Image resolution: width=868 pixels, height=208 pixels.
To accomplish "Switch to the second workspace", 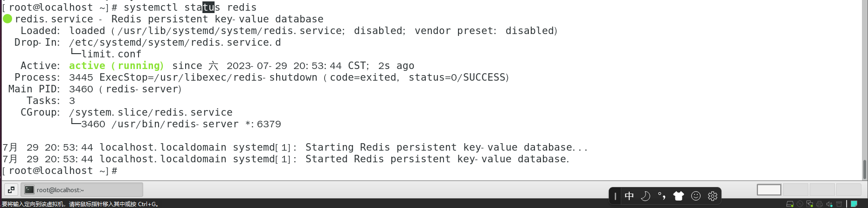I will point(795,190).
